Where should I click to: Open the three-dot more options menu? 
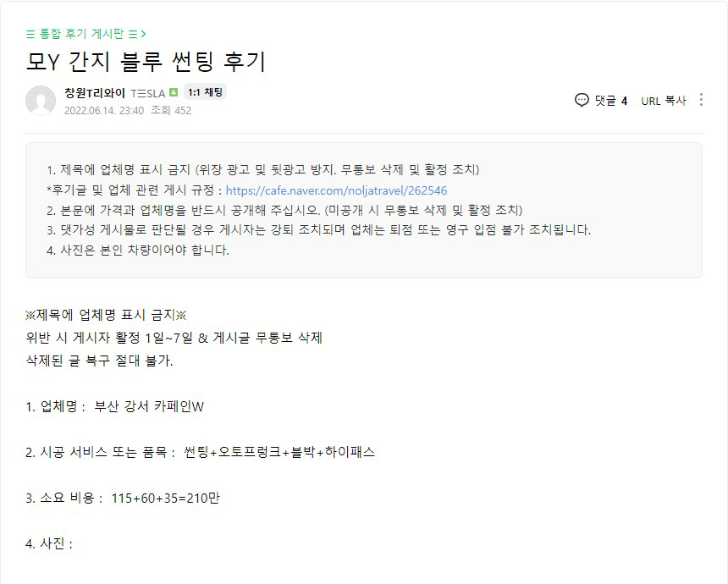701,100
